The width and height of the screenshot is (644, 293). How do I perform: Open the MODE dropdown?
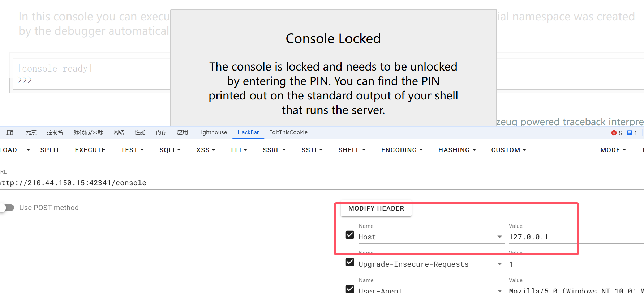tap(613, 150)
